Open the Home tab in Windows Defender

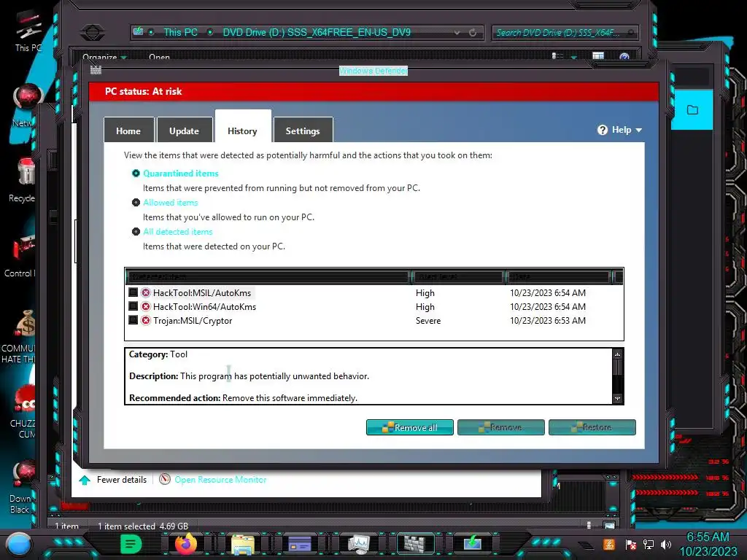128,130
